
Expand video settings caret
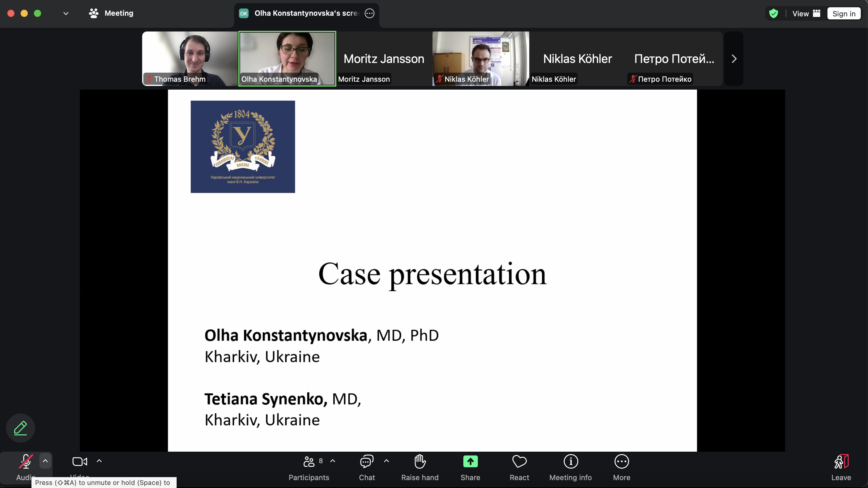tap(99, 461)
